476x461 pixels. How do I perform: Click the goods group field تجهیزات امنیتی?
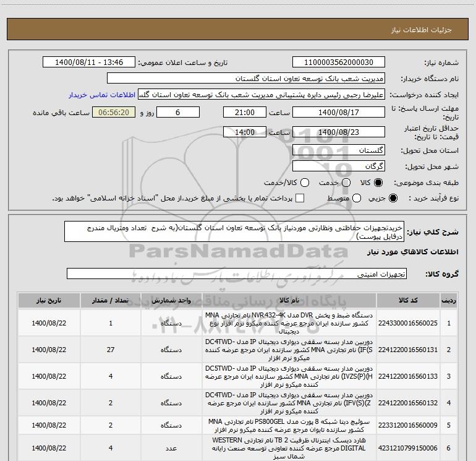[237, 274]
